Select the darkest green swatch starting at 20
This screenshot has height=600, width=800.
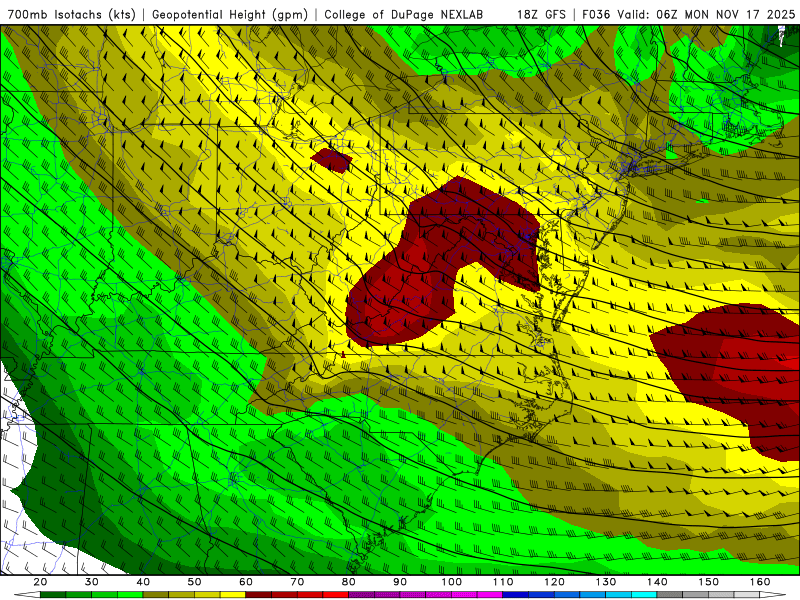click(x=53, y=595)
